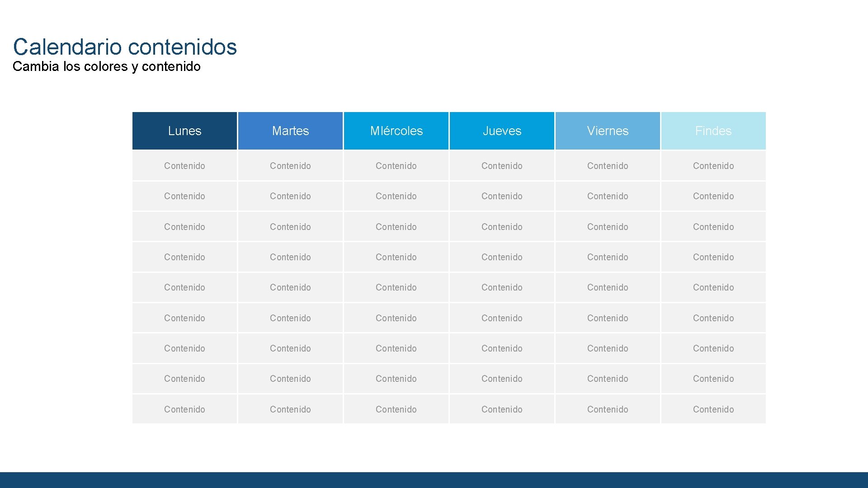Viewport: 868px width, 488px height.
Task: Select the Lunes header cell
Action: [x=184, y=131]
